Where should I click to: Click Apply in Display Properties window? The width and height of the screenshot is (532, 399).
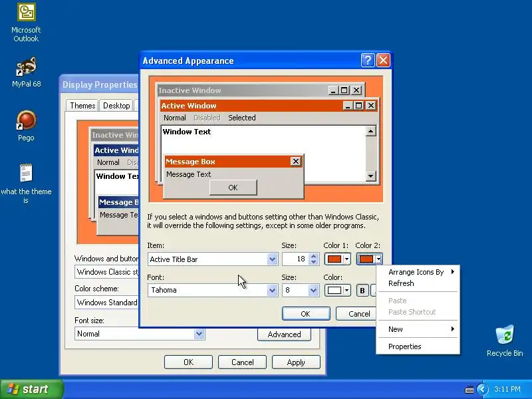pyautogui.click(x=296, y=362)
